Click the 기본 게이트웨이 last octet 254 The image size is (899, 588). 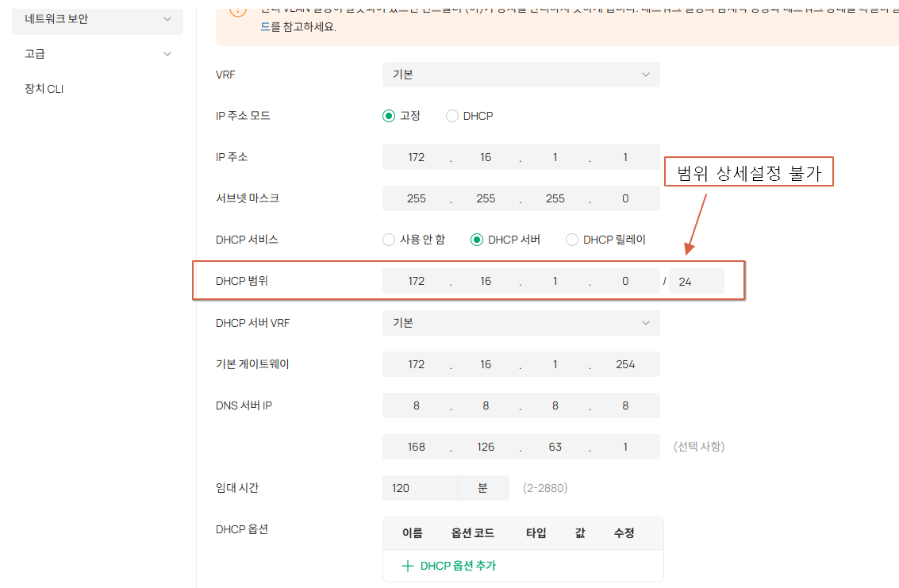[x=625, y=364]
